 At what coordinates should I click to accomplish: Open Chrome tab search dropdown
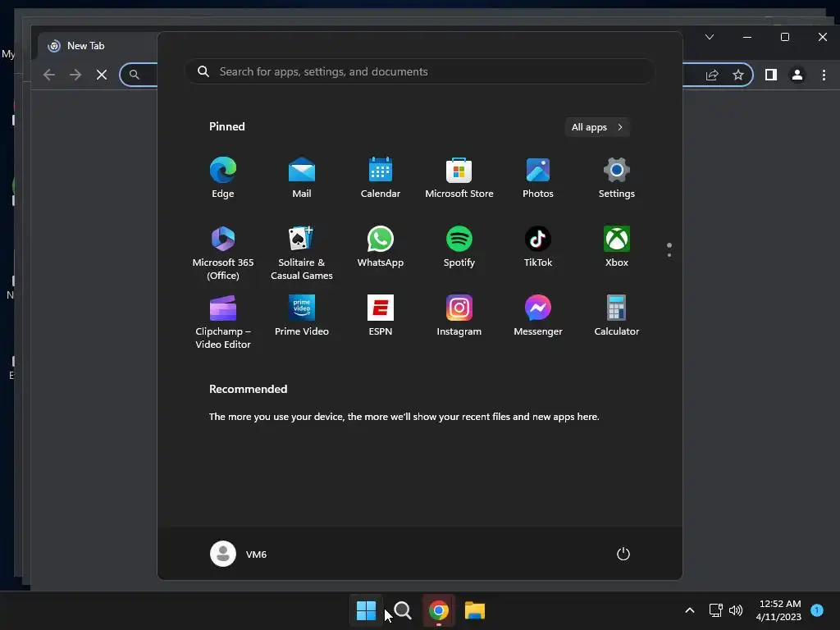coord(710,37)
